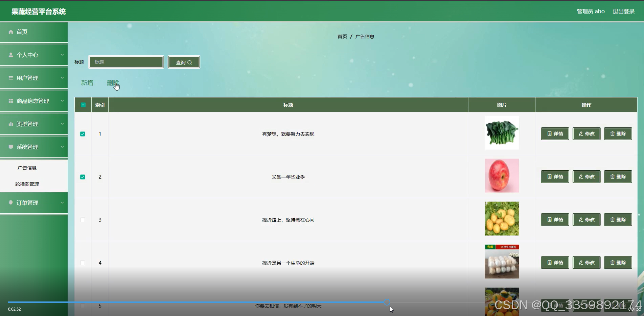Viewport: 644px width, 316px height.
Task: Click the 详情 document icon in row 4
Action: (x=549, y=263)
